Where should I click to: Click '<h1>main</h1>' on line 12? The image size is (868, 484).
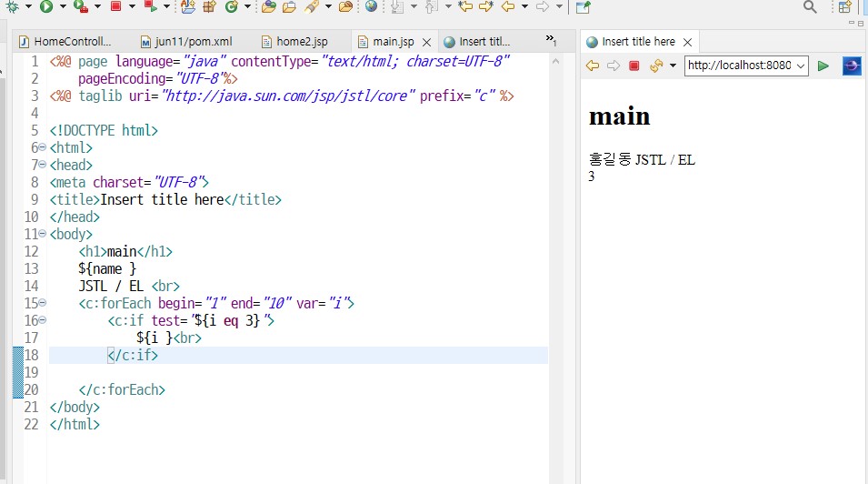(x=125, y=252)
